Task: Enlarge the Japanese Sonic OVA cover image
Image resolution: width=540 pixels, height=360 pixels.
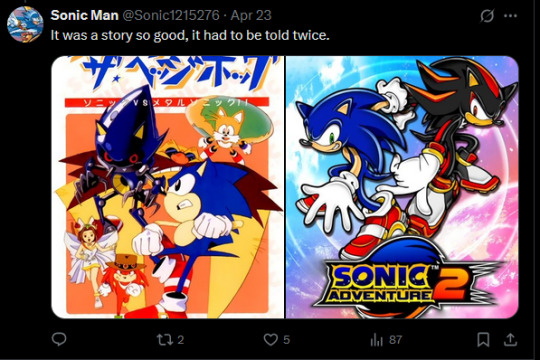Action: (167, 187)
